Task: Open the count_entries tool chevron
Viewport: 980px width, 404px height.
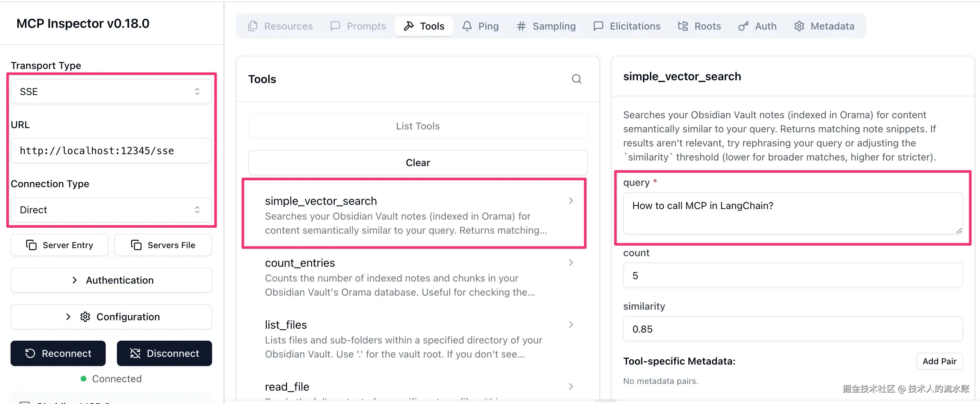Action: tap(570, 263)
